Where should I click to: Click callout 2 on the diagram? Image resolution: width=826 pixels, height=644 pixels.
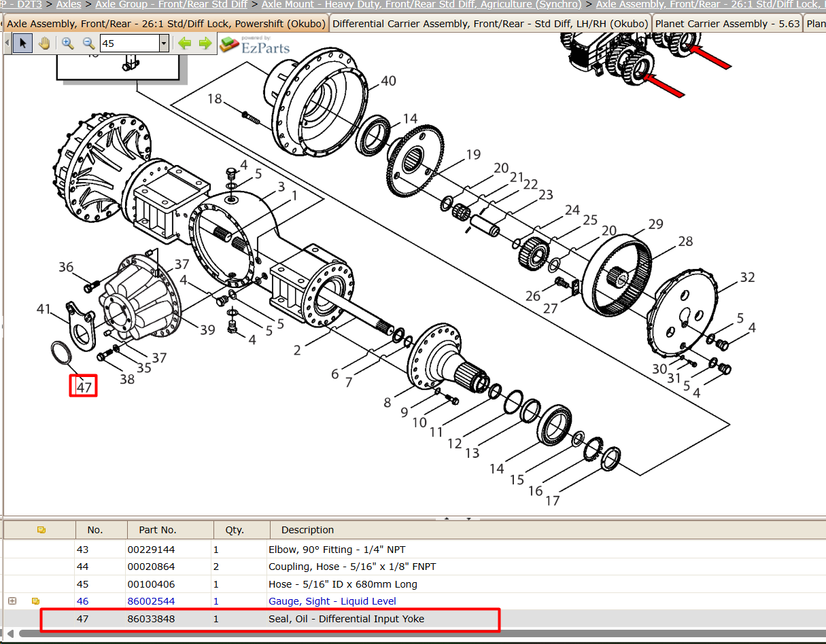click(297, 351)
